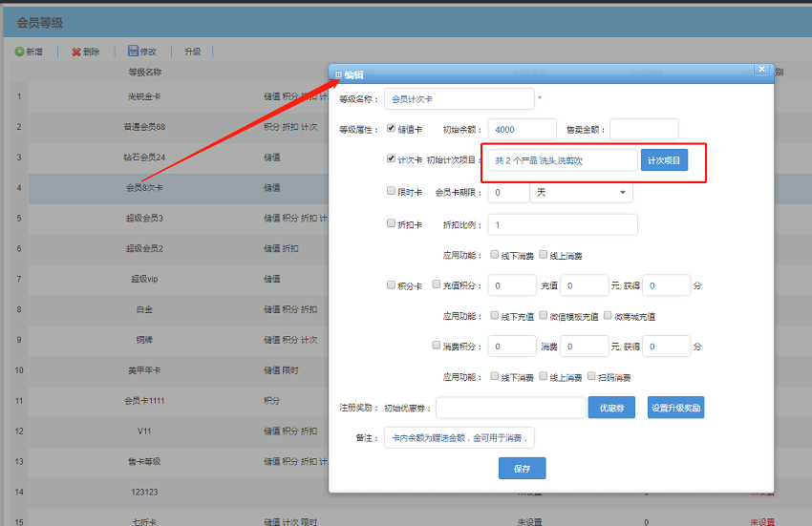The image size is (812, 526).
Task: Click the 升级 toolbar button
Action: [193, 52]
